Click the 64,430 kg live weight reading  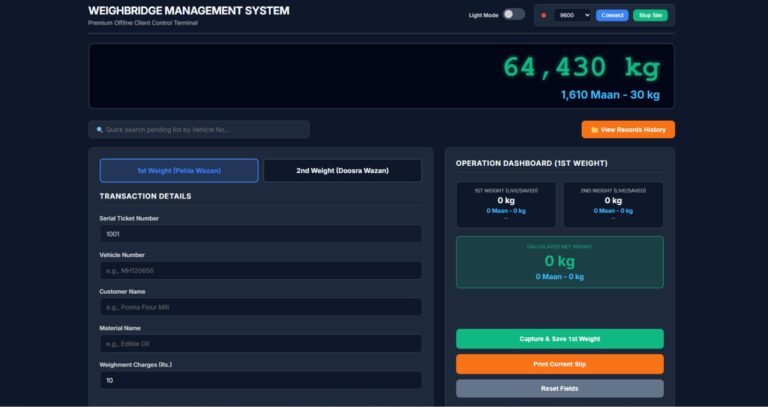[581, 67]
